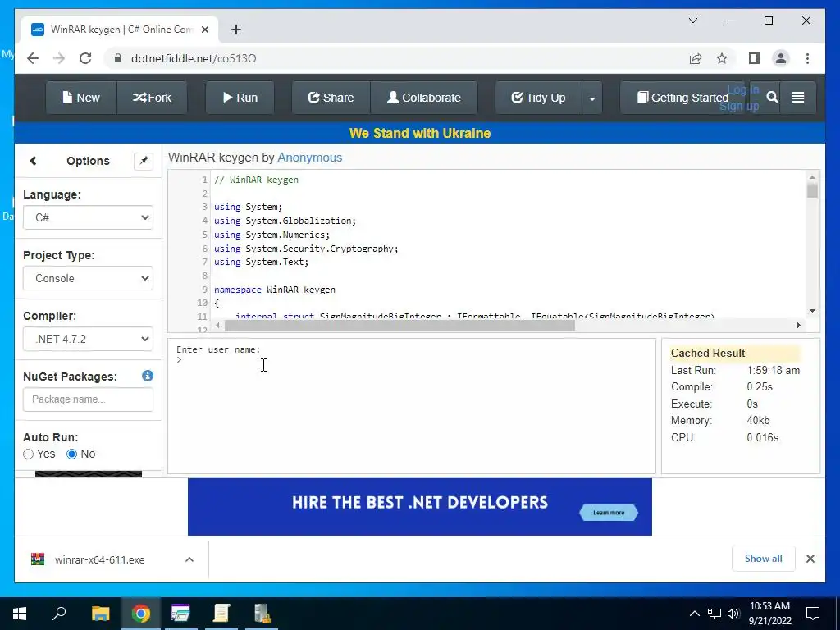This screenshot has width=840, height=630.
Task: Click the "using System.Text;" code line
Action: (261, 262)
